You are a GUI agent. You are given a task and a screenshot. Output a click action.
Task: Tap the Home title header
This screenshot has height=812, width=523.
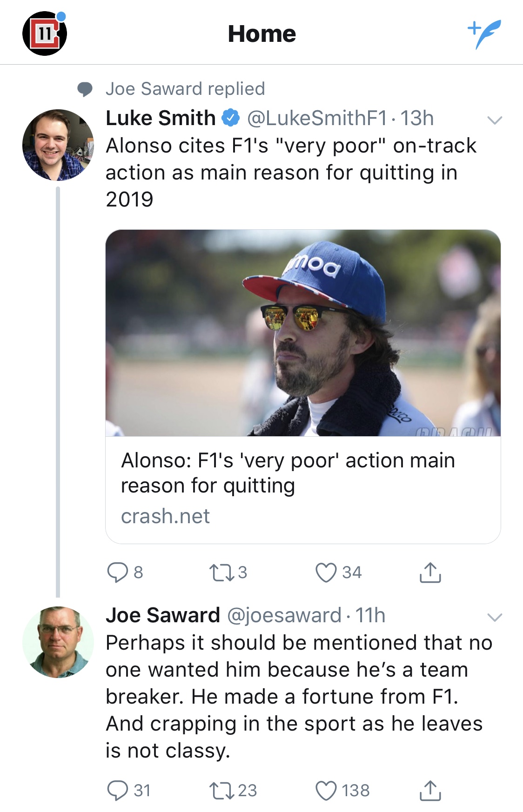click(x=261, y=33)
